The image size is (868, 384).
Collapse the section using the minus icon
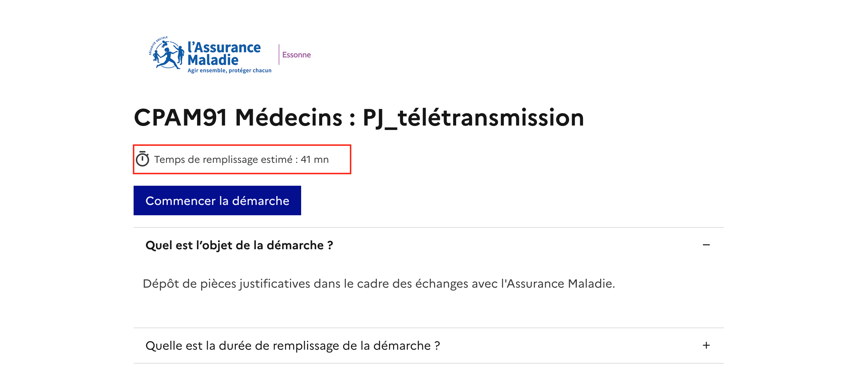(x=706, y=245)
